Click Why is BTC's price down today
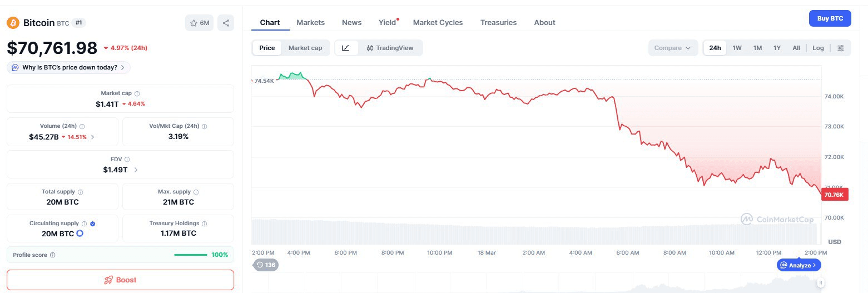 [69, 67]
